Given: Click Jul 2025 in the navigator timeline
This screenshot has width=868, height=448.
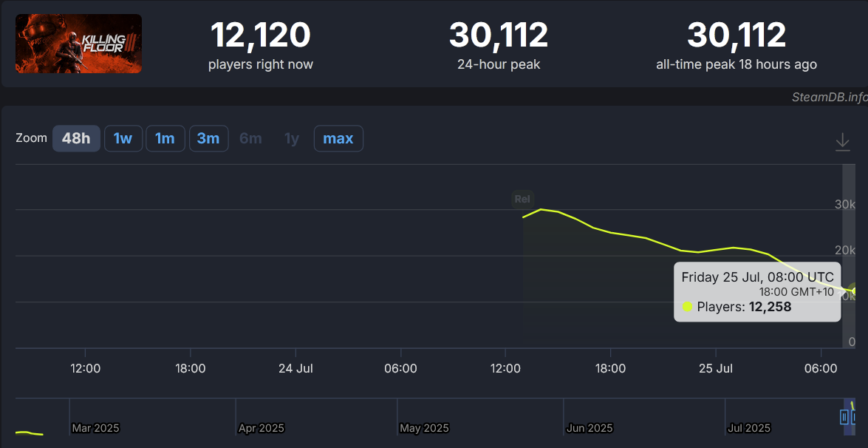Looking at the screenshot, I should [x=750, y=428].
